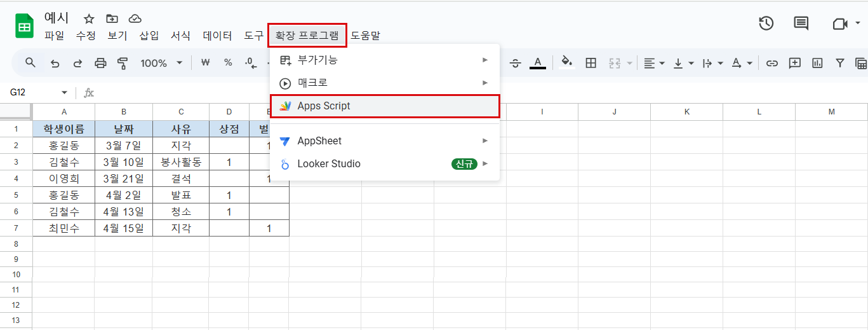Insert a link
Viewport: 868px width, 330px height.
coord(772,63)
